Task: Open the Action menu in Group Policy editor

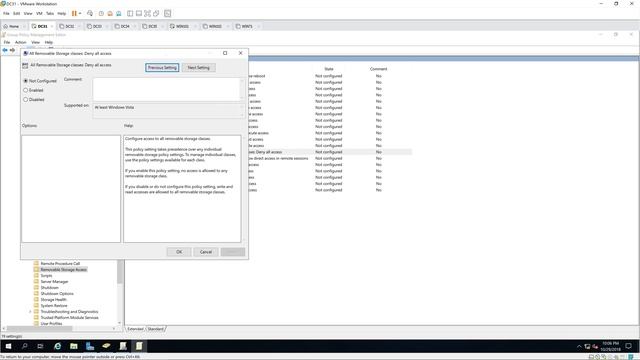Action: click(20, 42)
